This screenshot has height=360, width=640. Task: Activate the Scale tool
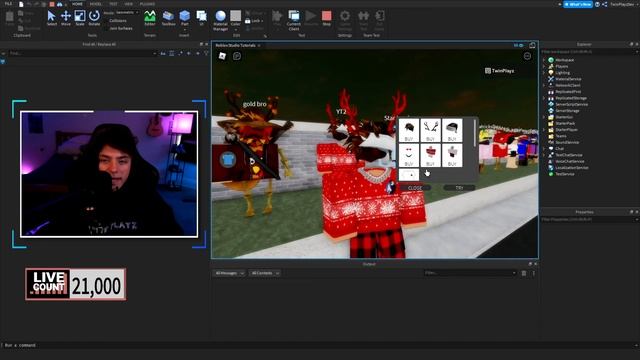tap(80, 18)
